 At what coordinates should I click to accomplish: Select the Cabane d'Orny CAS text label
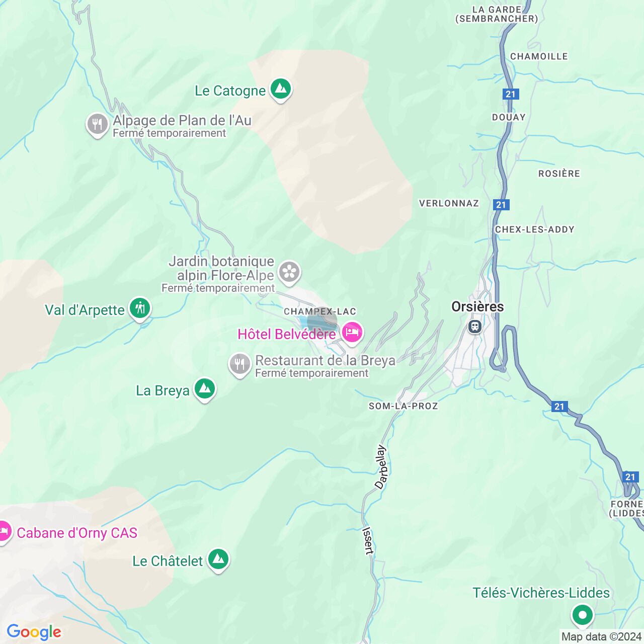[77, 533]
